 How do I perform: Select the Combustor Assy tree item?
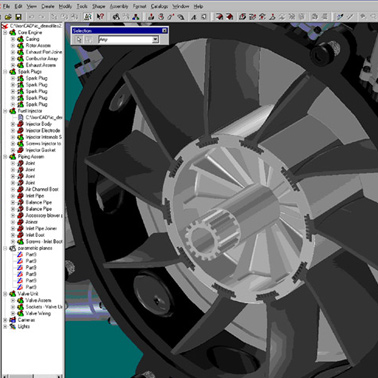click(42, 59)
